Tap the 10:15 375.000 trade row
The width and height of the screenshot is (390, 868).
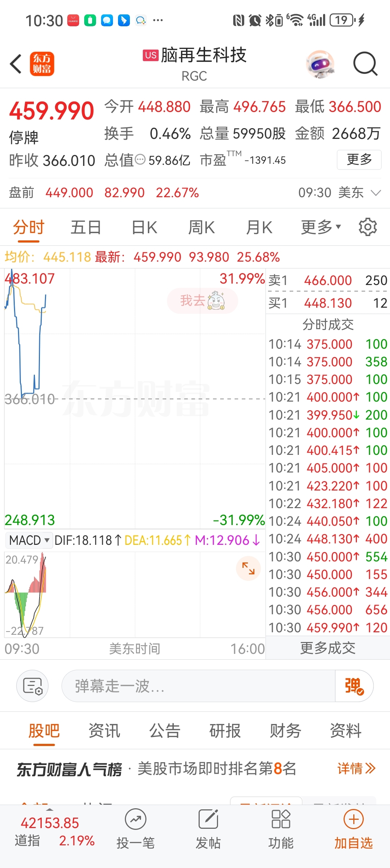328,379
